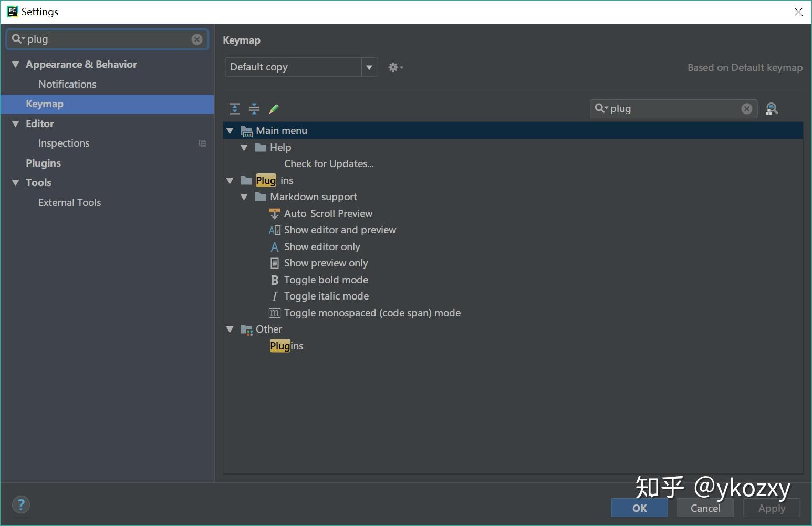The width and height of the screenshot is (812, 526).
Task: Click the Markdown support folder icon
Action: click(x=261, y=197)
